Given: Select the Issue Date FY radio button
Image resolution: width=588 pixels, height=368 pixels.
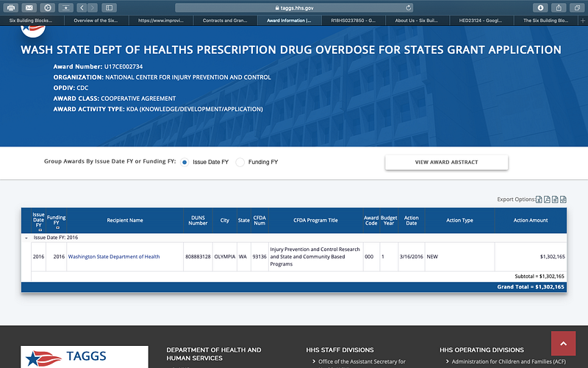Looking at the screenshot, I should click(184, 162).
